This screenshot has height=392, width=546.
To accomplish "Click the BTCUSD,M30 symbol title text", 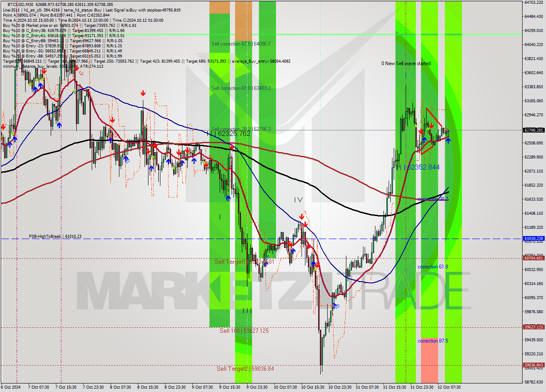I will point(20,4).
